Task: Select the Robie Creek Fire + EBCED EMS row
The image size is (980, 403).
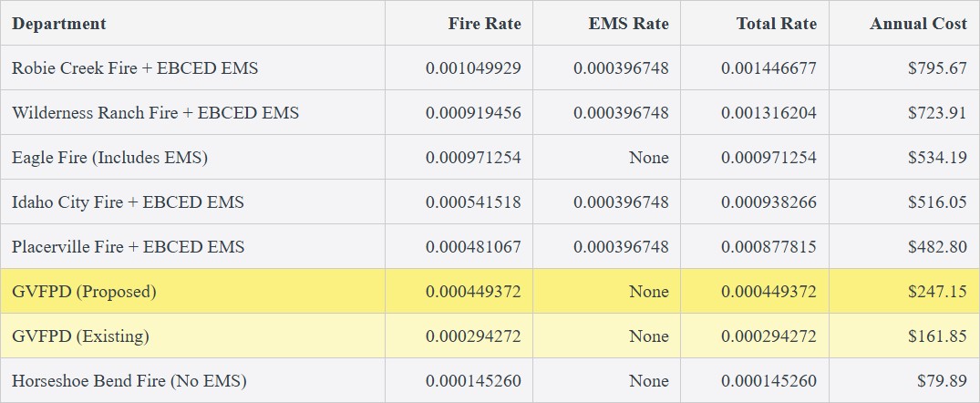Action: (x=135, y=68)
